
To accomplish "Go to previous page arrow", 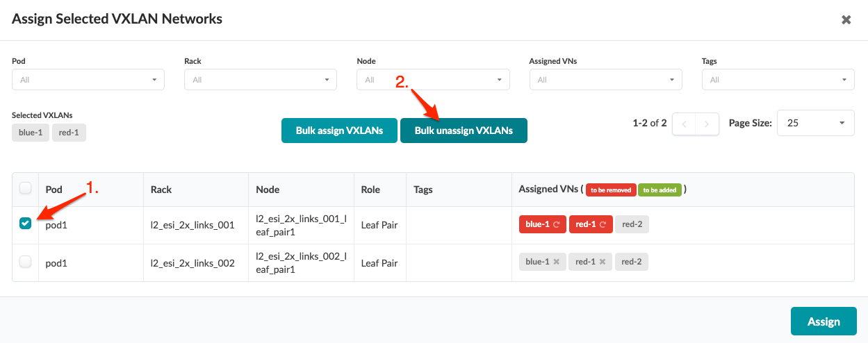I will point(684,124).
